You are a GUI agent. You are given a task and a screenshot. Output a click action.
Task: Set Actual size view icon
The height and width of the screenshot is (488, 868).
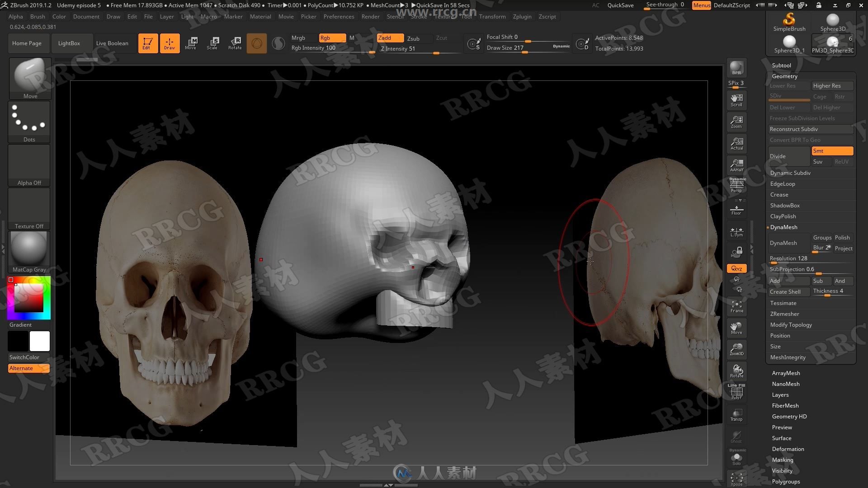pos(736,143)
